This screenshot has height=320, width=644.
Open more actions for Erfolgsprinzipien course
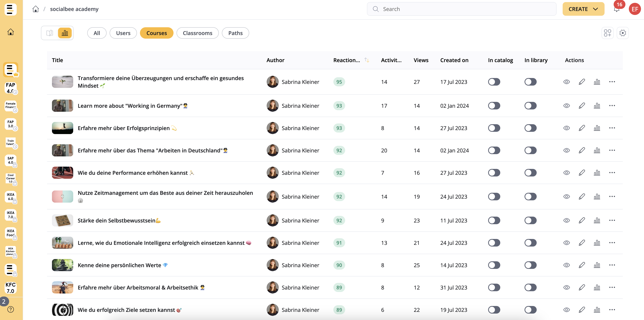coord(612,128)
